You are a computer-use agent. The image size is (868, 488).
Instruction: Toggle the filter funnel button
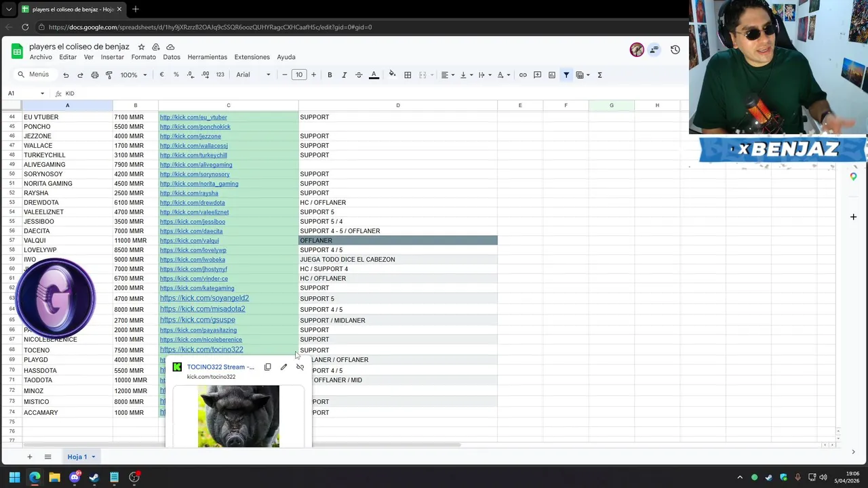pyautogui.click(x=566, y=75)
